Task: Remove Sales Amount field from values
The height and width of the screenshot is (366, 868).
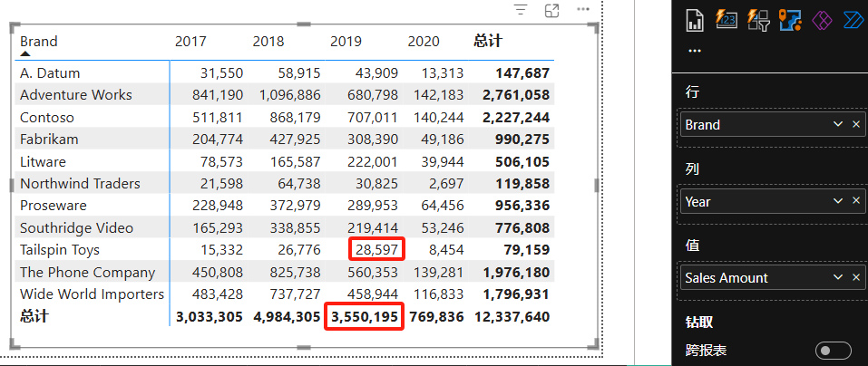Action: coord(856,277)
